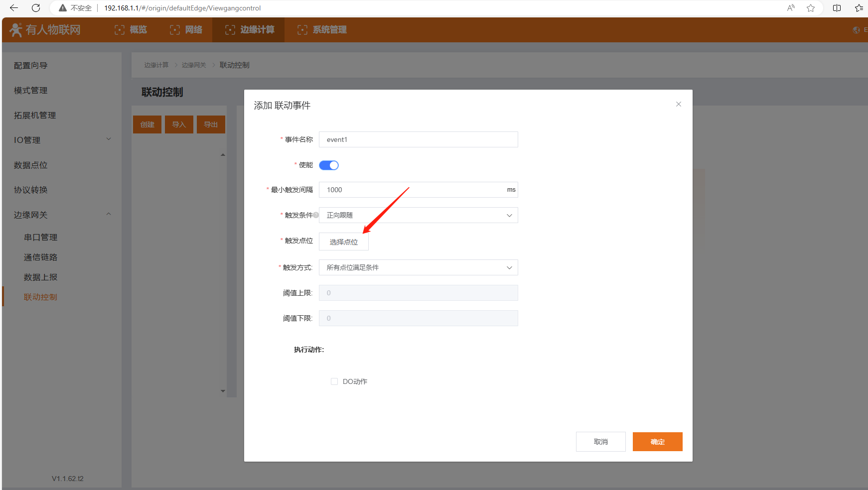Click the browser back arrow icon
868x490 pixels.
(14, 8)
